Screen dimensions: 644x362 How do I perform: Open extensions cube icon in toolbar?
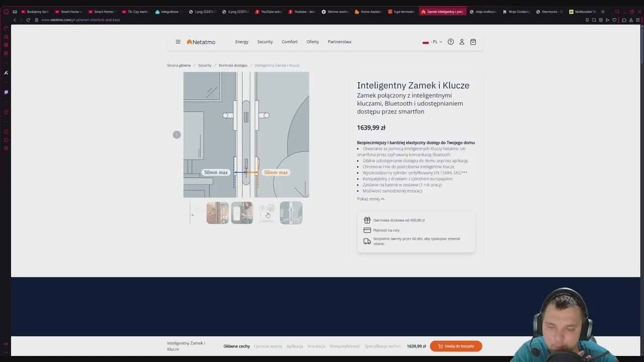coord(624,20)
